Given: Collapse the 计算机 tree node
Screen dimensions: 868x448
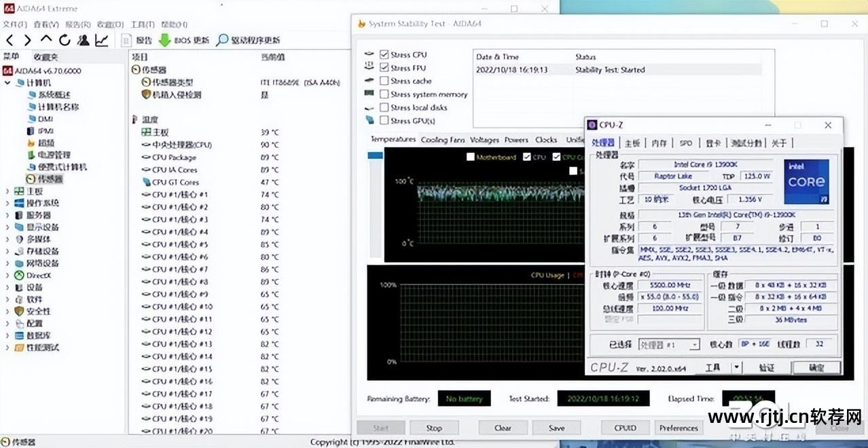Looking at the screenshot, I should [8, 83].
